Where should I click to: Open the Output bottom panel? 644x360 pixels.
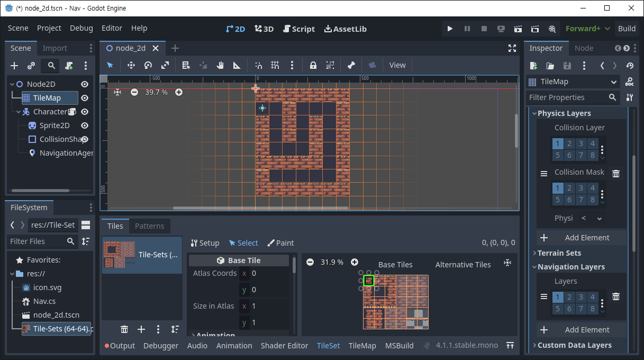[x=120, y=346]
